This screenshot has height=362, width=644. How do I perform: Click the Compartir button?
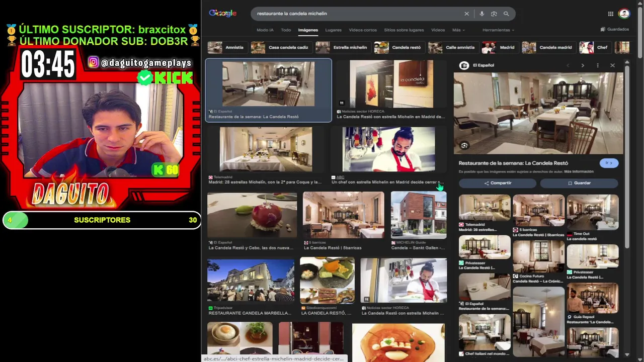coord(498,183)
